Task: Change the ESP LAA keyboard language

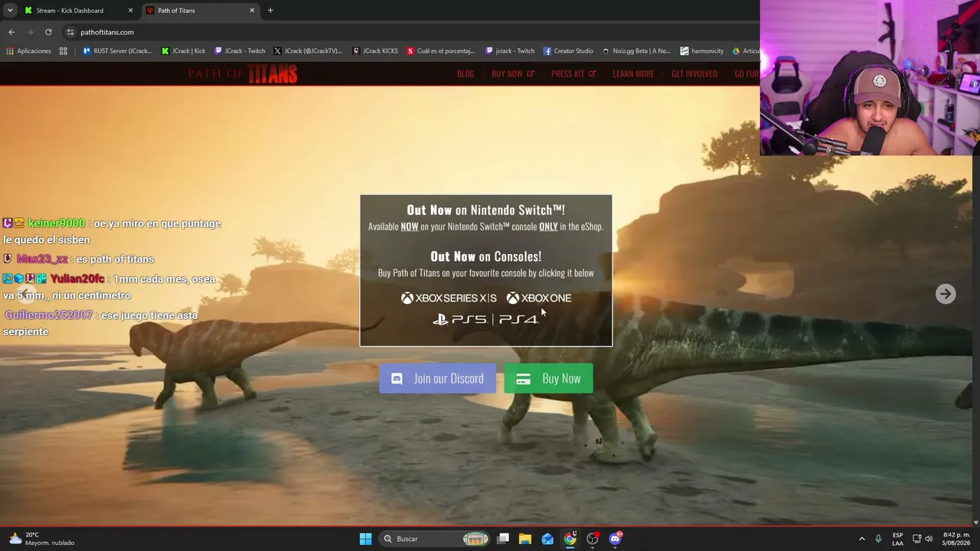Action: (x=897, y=539)
